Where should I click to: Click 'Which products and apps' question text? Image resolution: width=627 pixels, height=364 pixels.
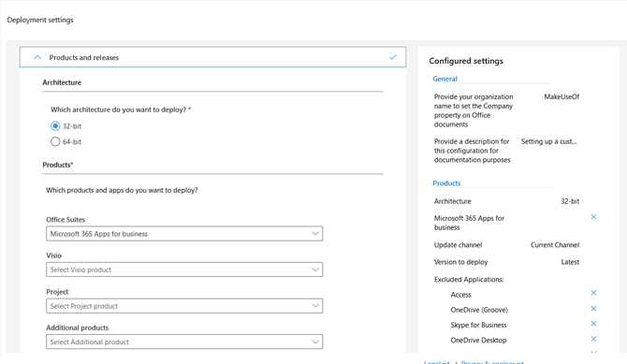[122, 190]
